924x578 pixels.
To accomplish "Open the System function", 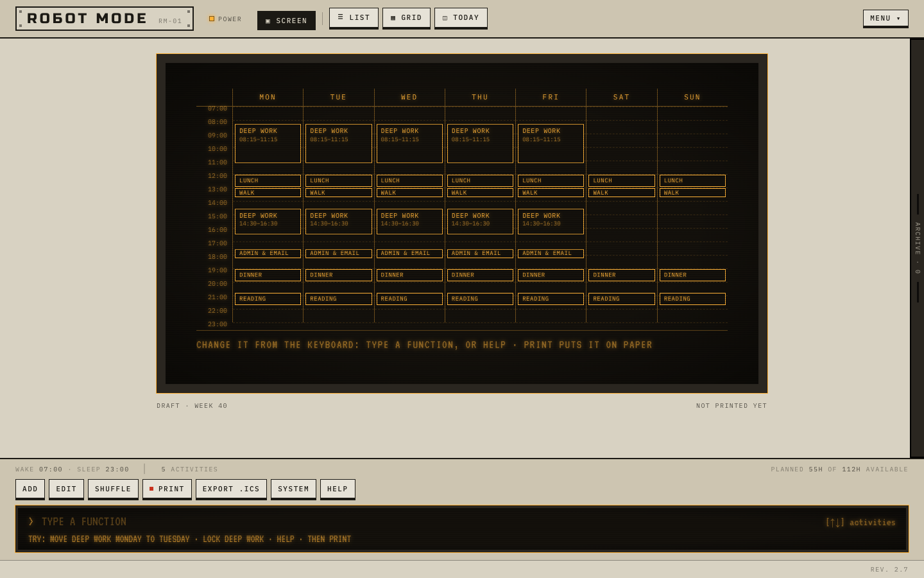I will 293,489.
